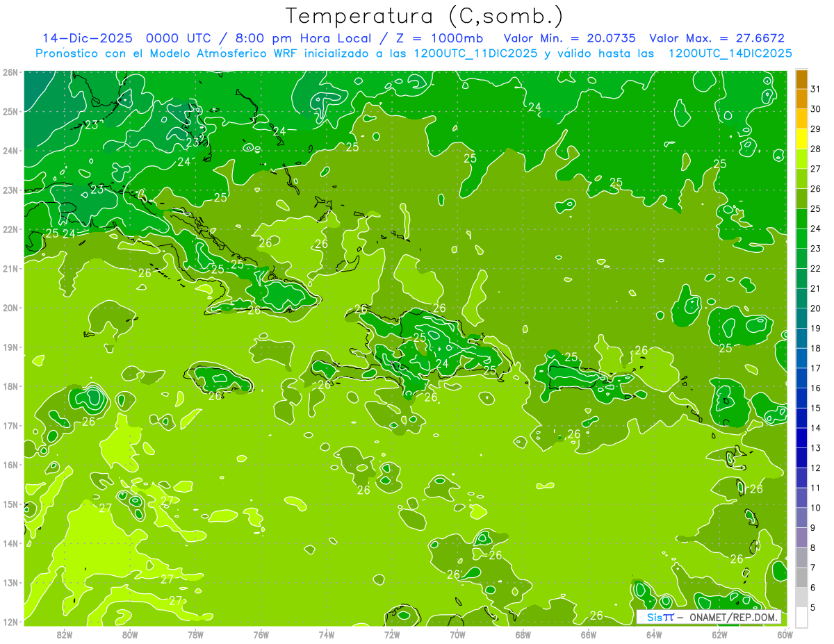Click the 20N latitude axis label
Image resolution: width=834 pixels, height=644 pixels.
pos(10,308)
